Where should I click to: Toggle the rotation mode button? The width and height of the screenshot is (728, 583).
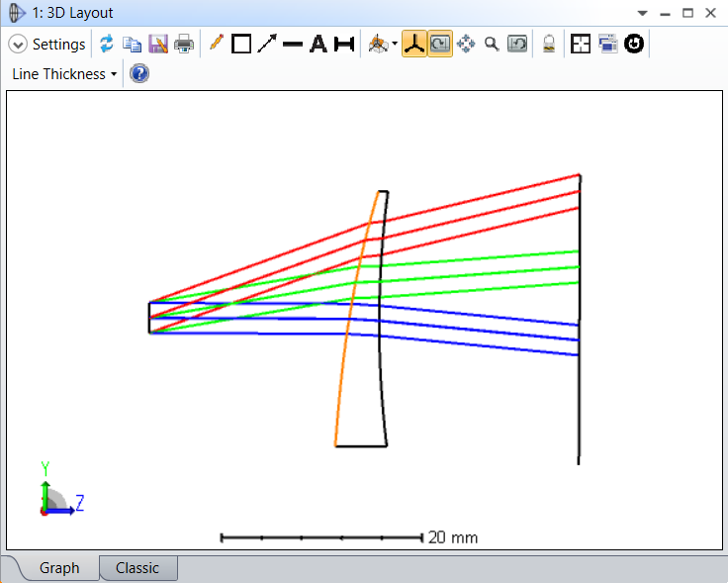tap(440, 45)
